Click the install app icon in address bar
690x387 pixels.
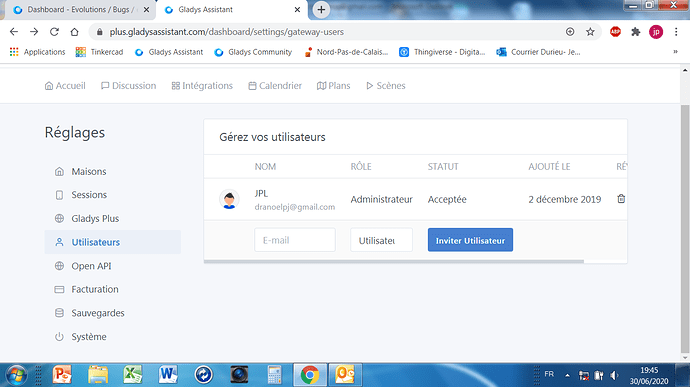tap(570, 32)
